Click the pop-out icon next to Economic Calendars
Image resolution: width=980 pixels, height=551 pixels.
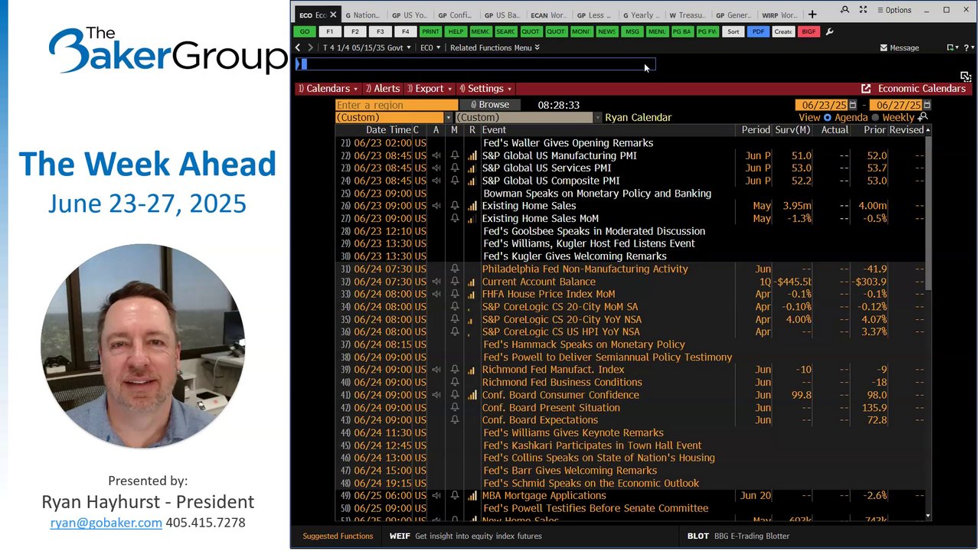[866, 89]
